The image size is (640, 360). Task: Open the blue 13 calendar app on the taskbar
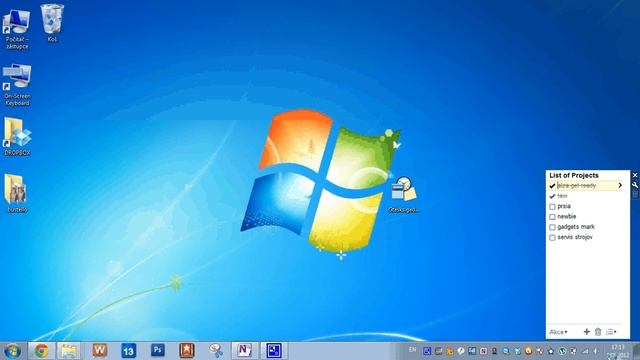coord(128,351)
